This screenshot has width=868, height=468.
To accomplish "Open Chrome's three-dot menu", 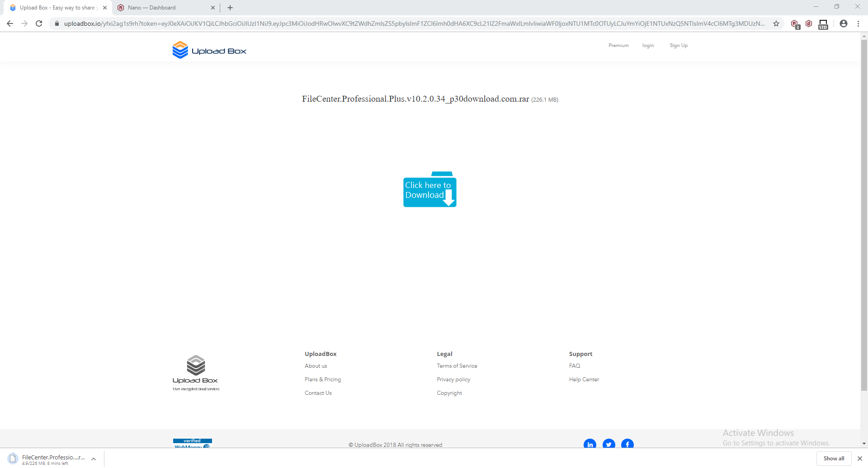I will click(858, 23).
